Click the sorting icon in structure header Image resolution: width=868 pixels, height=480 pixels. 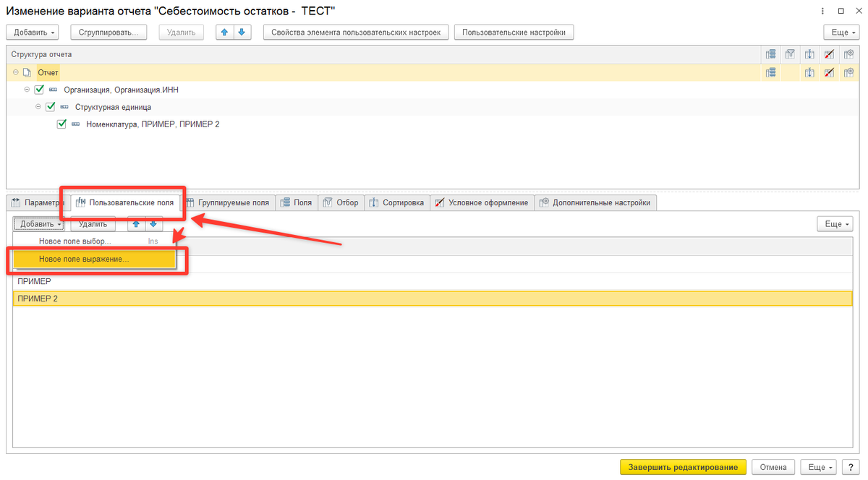[810, 54]
